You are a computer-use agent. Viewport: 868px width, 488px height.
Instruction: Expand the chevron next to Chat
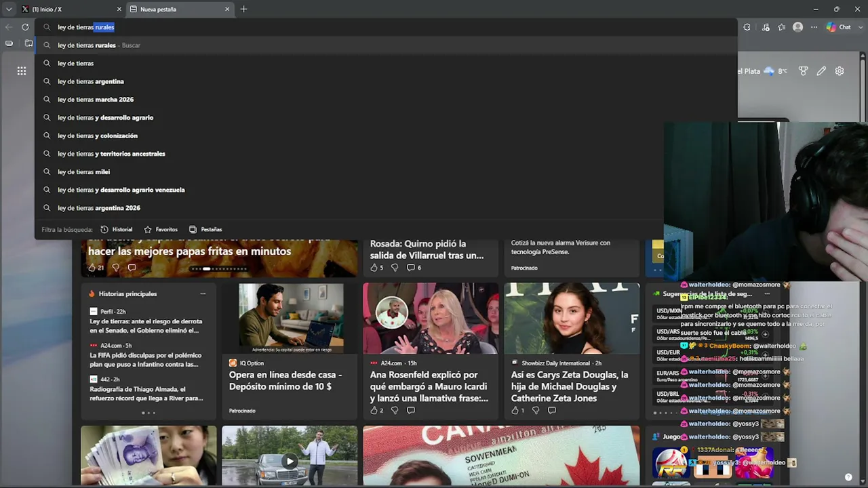click(860, 27)
